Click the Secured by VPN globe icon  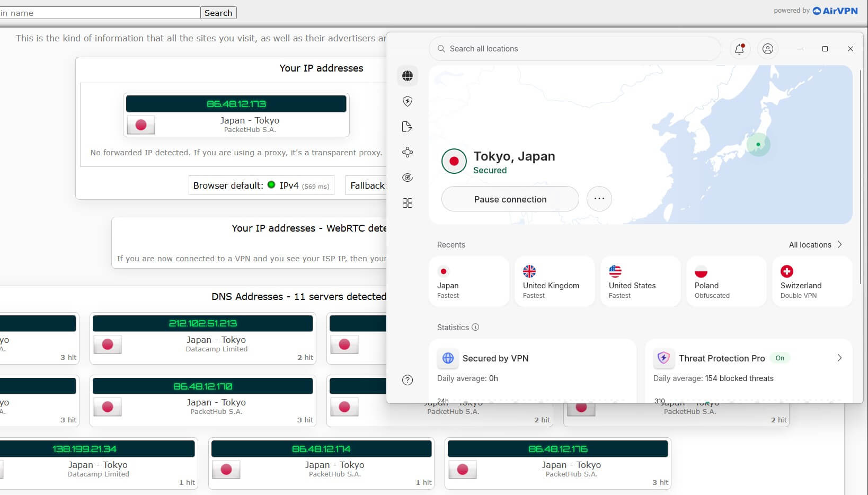[x=448, y=358]
